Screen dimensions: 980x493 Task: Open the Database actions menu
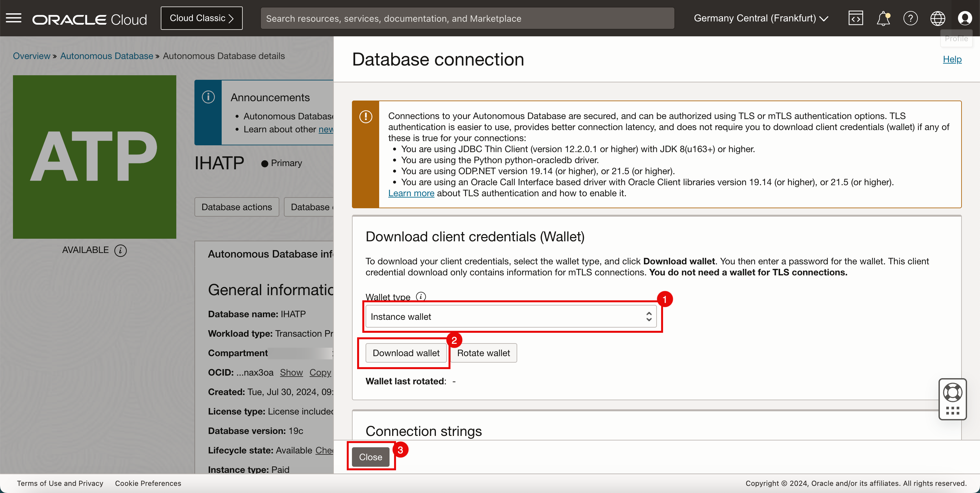point(237,207)
